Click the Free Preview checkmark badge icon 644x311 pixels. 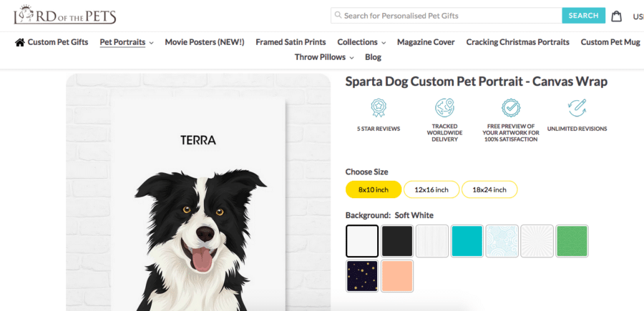click(510, 108)
